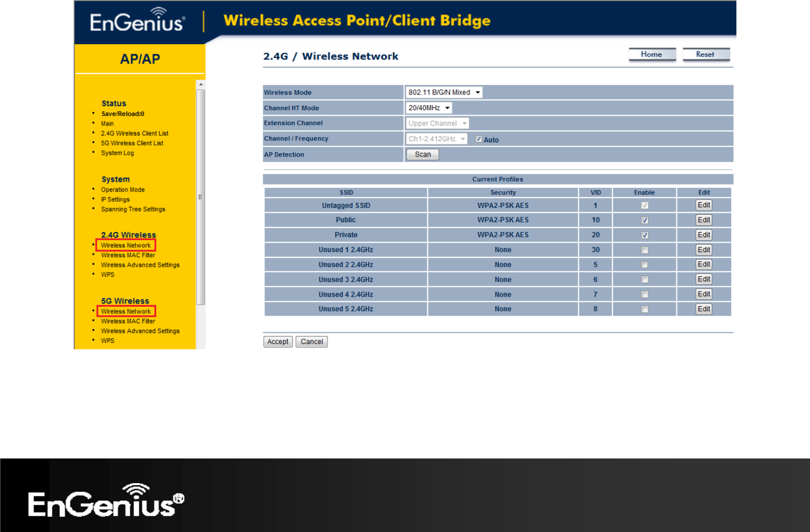Click the SSID column header

(346, 193)
